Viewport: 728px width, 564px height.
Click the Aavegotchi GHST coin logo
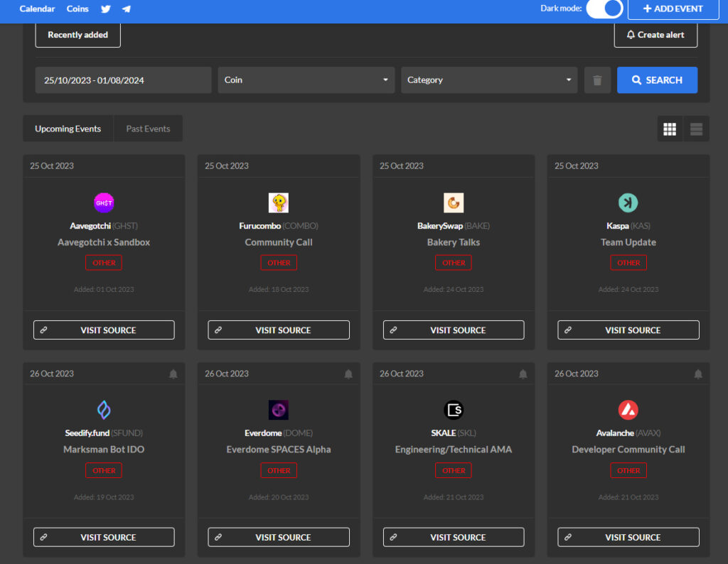coord(104,202)
